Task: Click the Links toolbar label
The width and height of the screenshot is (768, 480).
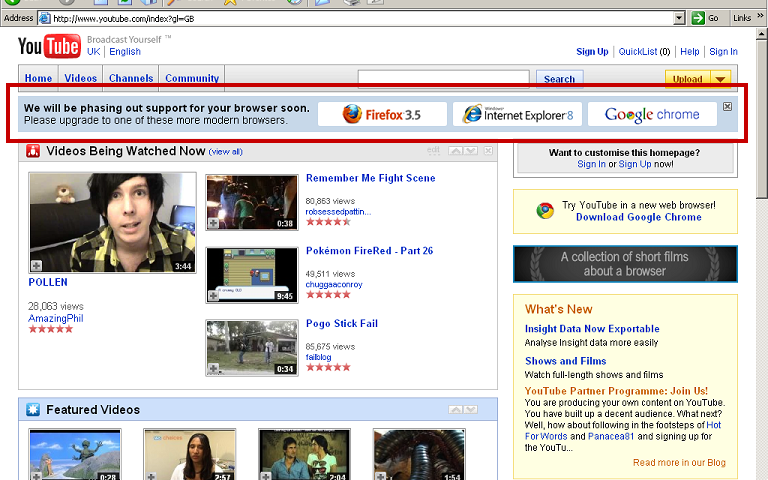Action: [742, 18]
